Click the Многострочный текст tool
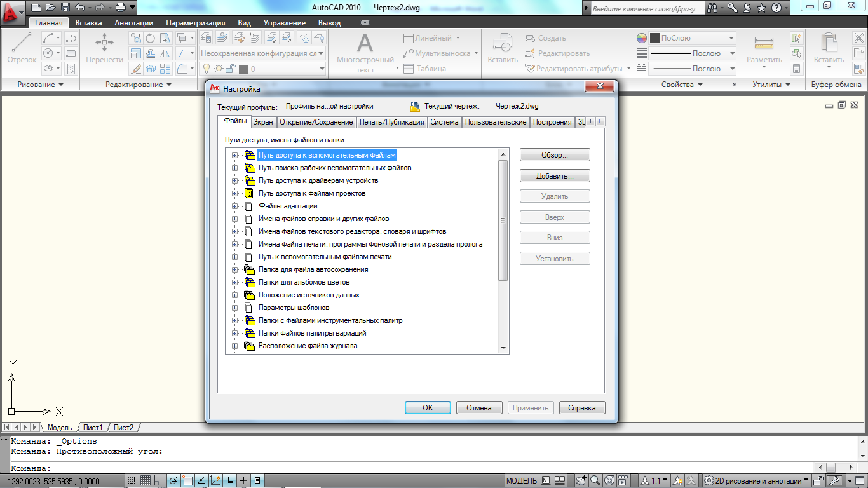The height and width of the screenshot is (488, 868). 365,53
